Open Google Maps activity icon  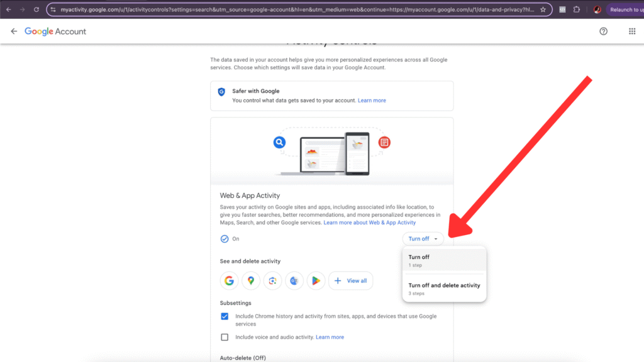(x=251, y=281)
